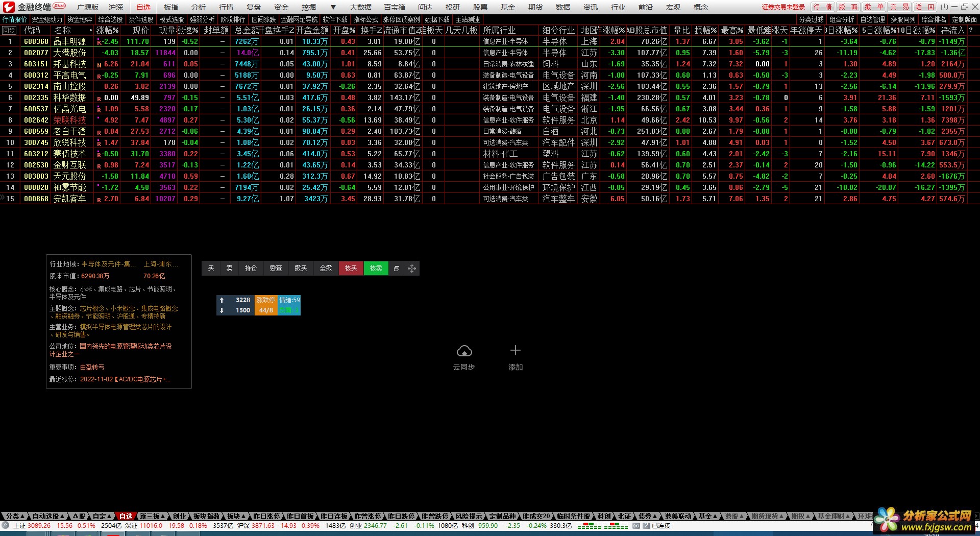
Task: Click the 买 buy button
Action: click(x=211, y=269)
